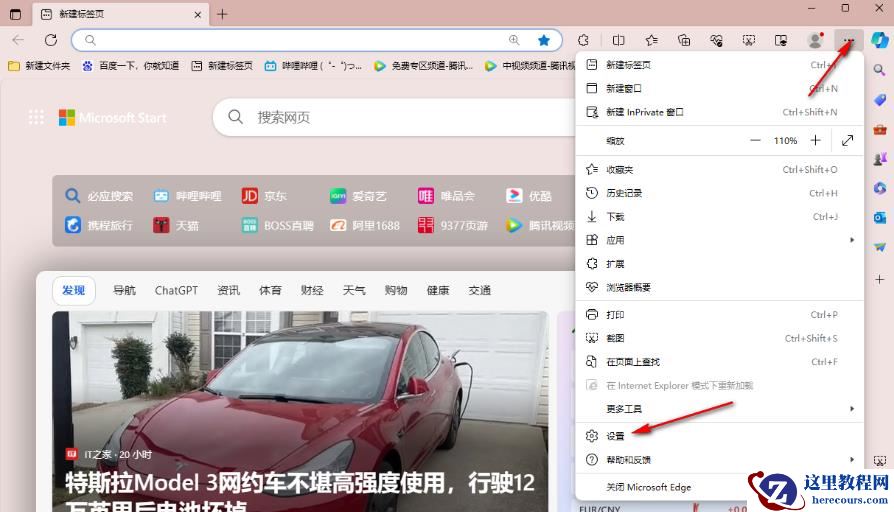Screen dimensions: 894x512
Task: Open 免费专区频道-腾讯 bookmark
Action: 424,66
